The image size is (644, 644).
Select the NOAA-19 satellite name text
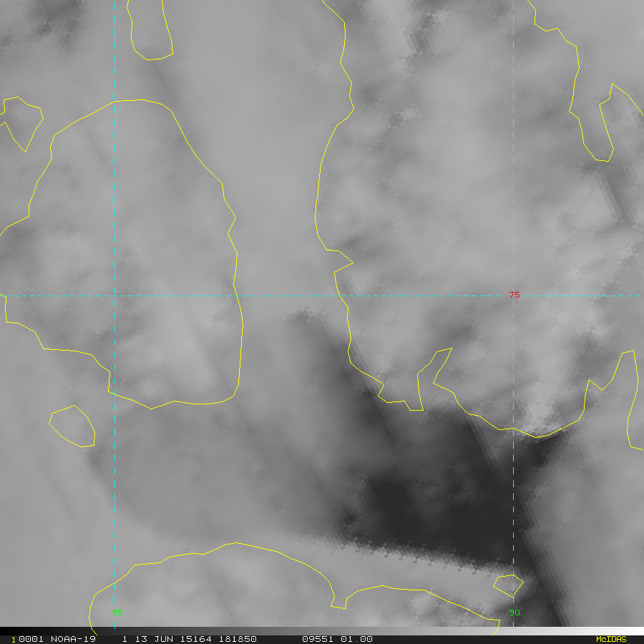[x=73, y=639]
